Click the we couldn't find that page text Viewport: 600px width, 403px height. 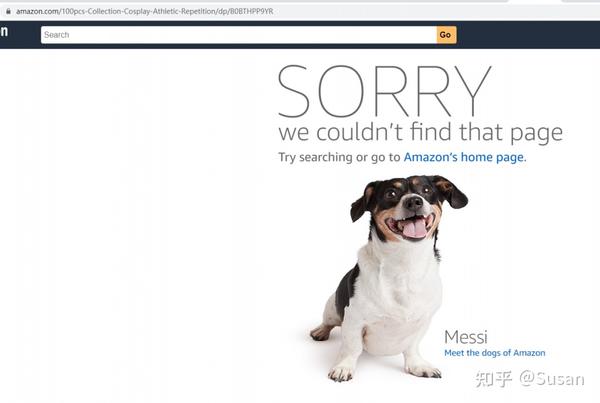(420, 132)
